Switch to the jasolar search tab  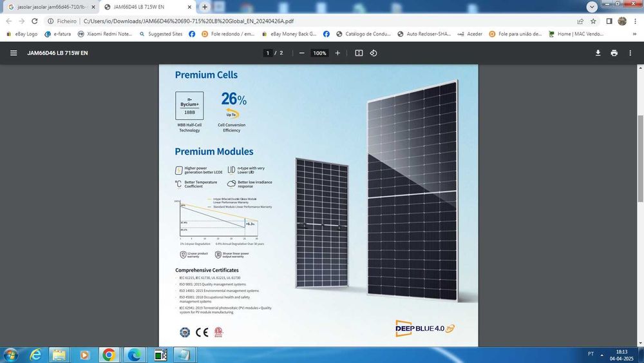point(52,7)
